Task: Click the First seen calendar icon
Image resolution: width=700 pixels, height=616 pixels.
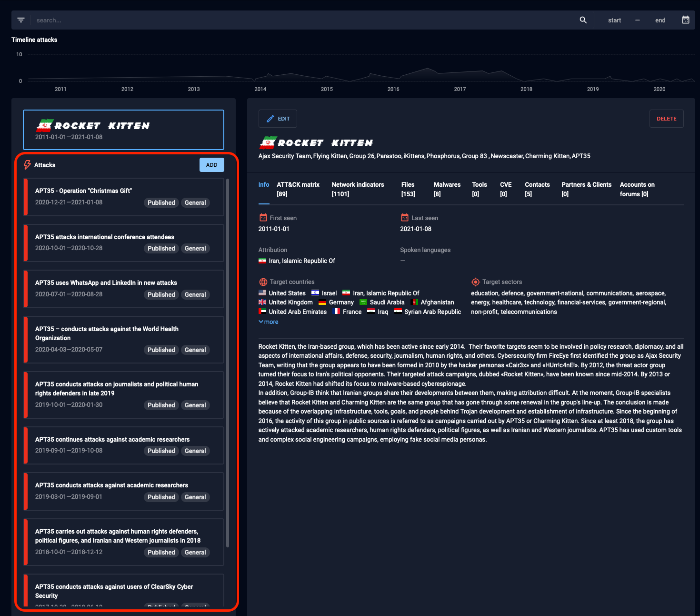Action: [263, 218]
